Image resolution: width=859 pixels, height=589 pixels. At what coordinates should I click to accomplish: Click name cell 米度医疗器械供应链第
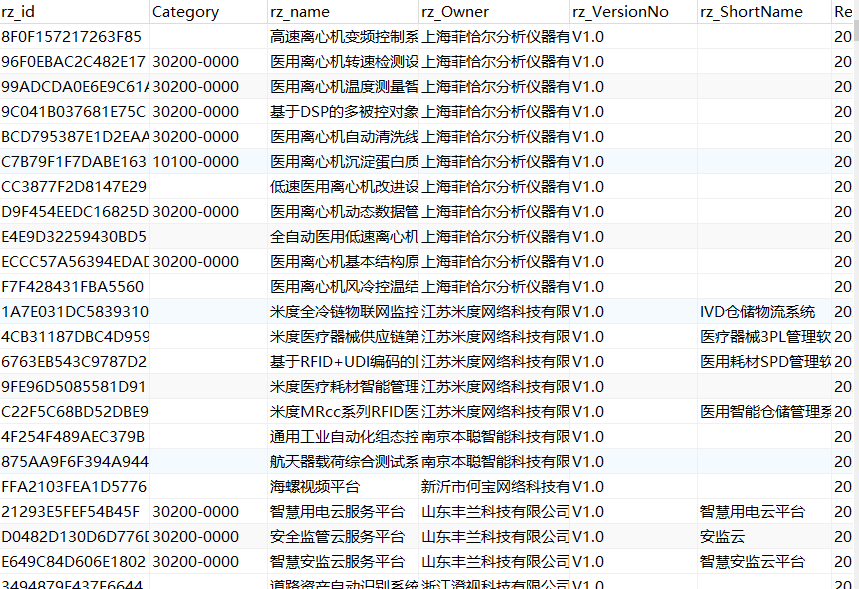coord(343,337)
